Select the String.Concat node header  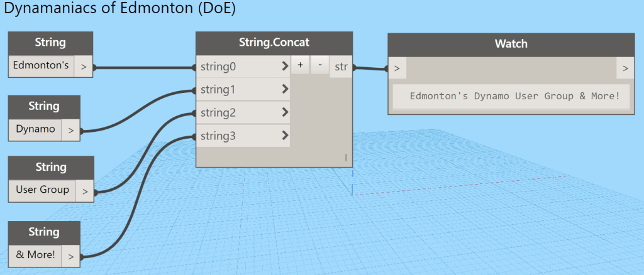pyautogui.click(x=274, y=43)
